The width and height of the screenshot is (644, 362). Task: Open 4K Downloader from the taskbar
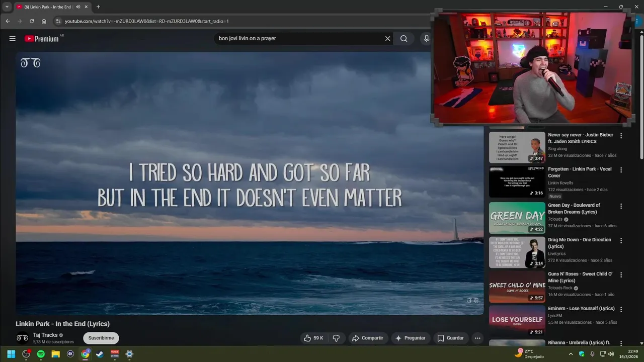70,354
